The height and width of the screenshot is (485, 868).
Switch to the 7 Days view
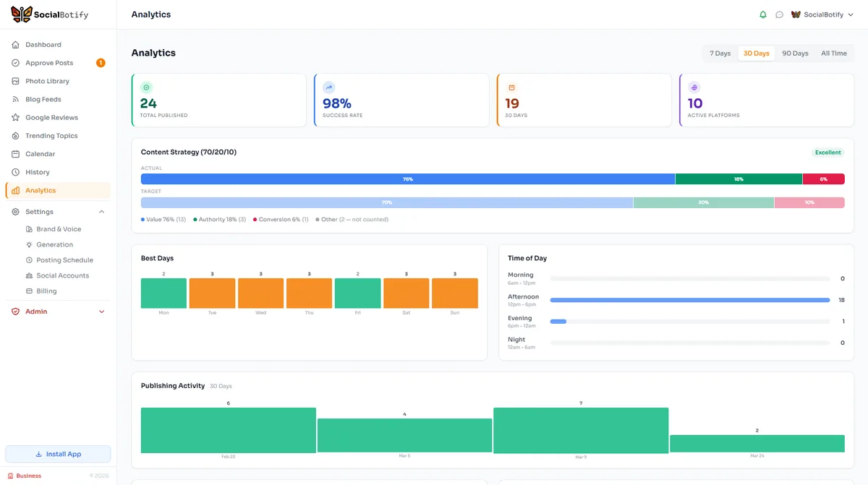pos(719,53)
